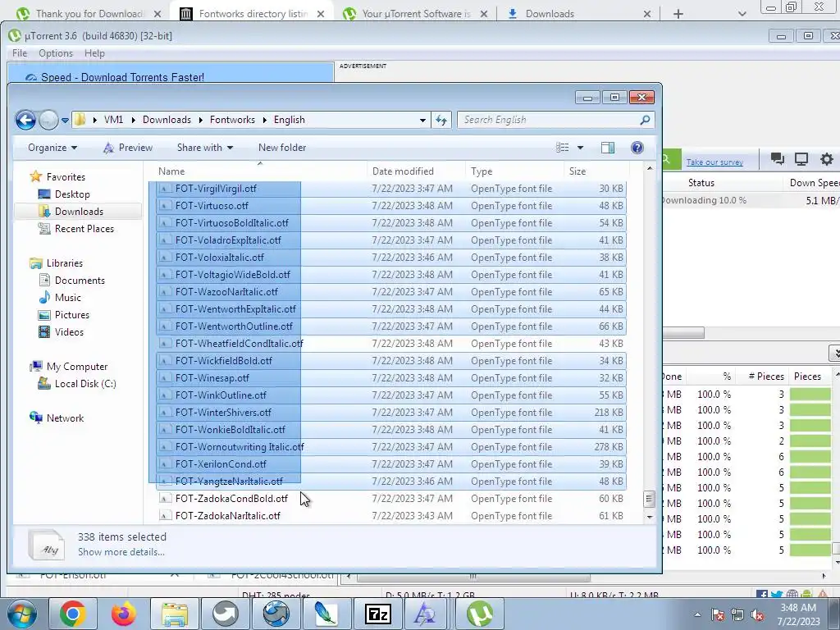The height and width of the screenshot is (630, 840).
Task: Click the Explorer Forward arrow button
Action: pyautogui.click(x=48, y=120)
